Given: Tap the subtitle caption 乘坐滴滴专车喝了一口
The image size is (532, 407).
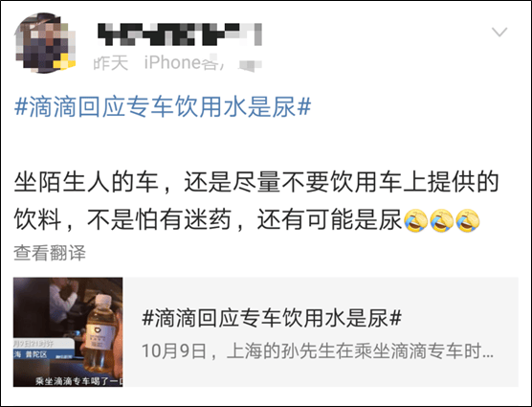Looking at the screenshot, I should click(x=78, y=381).
